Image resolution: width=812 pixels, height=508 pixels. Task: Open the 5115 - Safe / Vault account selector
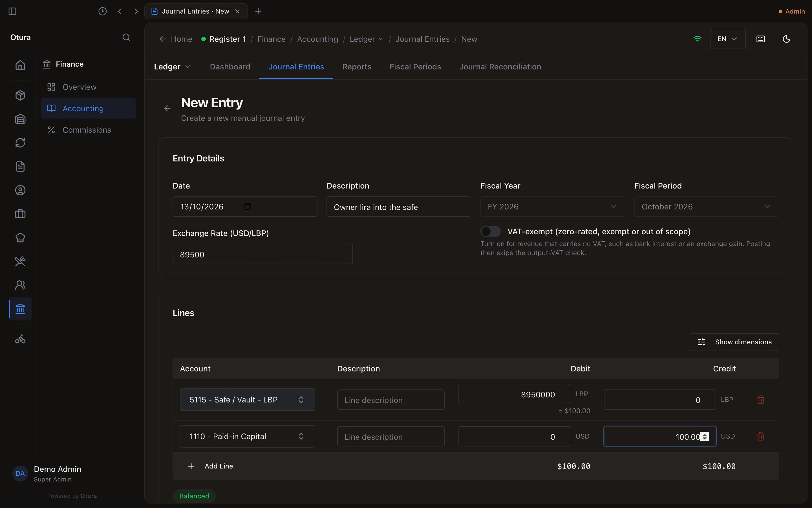[247, 400]
